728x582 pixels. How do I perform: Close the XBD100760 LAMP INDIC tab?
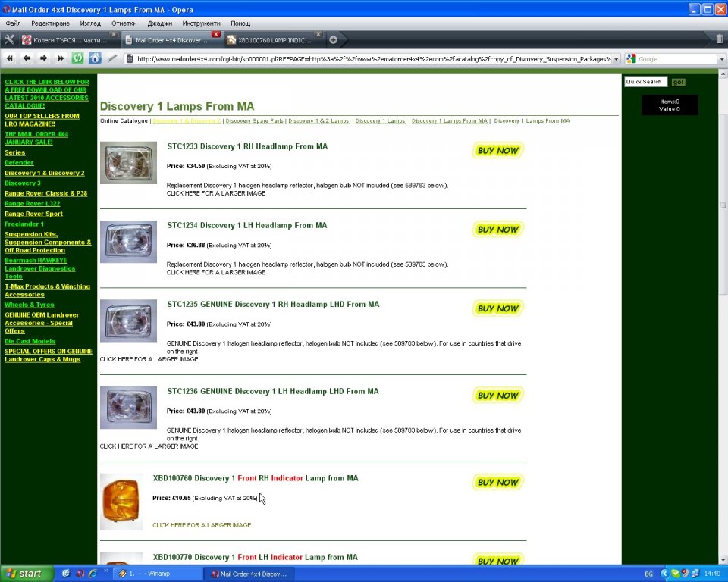318,34
